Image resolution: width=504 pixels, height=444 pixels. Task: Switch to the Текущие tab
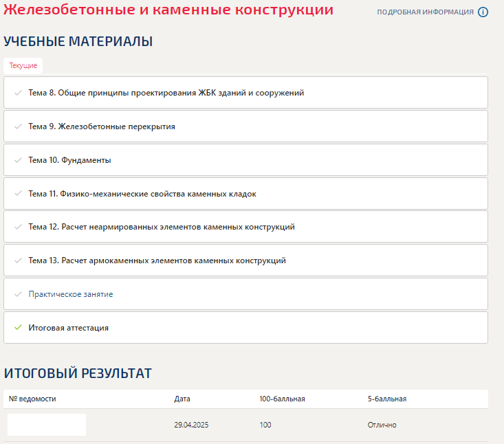tap(23, 65)
